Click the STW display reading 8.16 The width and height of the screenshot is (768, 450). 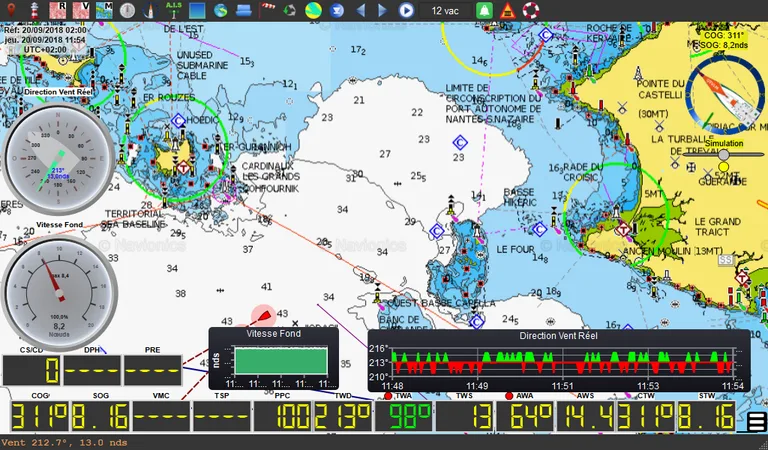coord(706,417)
